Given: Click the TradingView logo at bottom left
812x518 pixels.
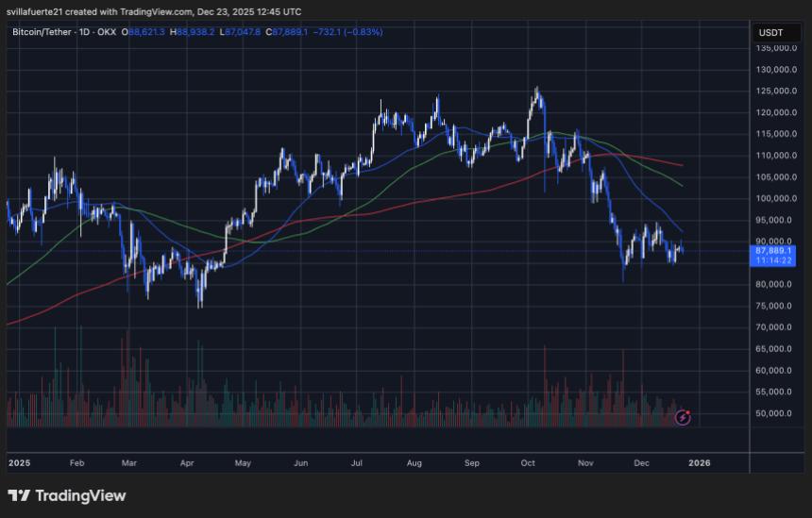Looking at the screenshot, I should click(x=66, y=495).
